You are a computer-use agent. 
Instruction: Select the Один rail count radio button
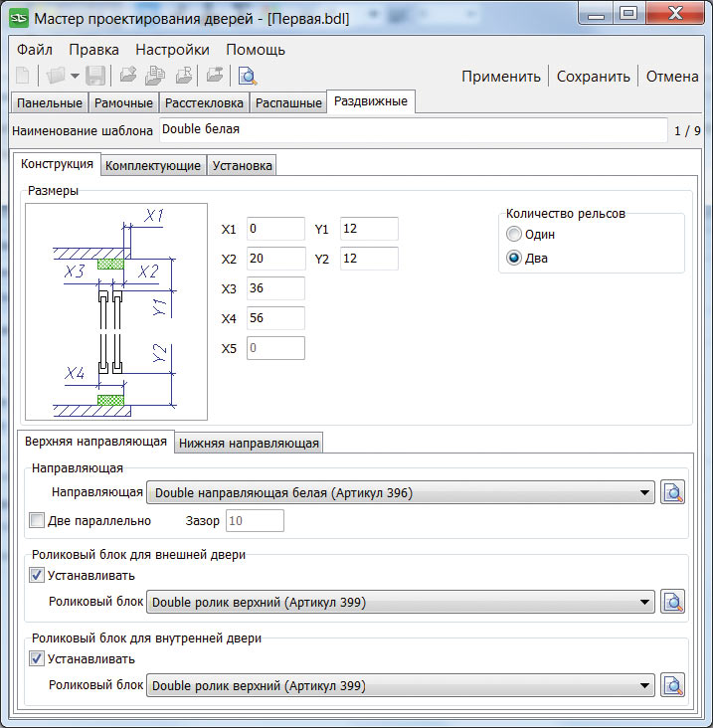tap(514, 234)
